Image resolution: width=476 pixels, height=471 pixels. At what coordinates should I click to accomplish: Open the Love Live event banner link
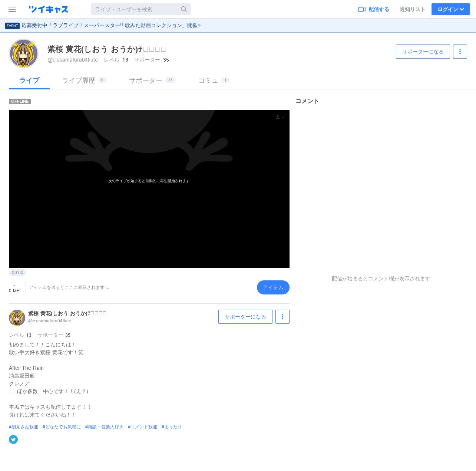point(111,26)
